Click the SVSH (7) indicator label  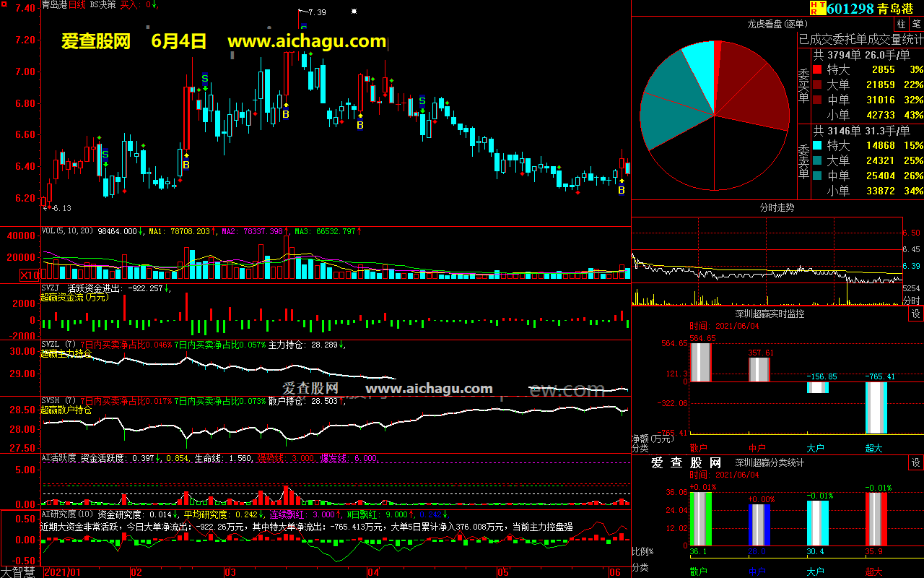pyautogui.click(x=59, y=401)
